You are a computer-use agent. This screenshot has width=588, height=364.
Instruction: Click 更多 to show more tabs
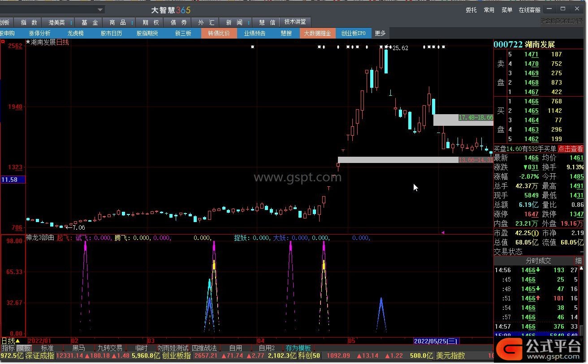tap(380, 33)
